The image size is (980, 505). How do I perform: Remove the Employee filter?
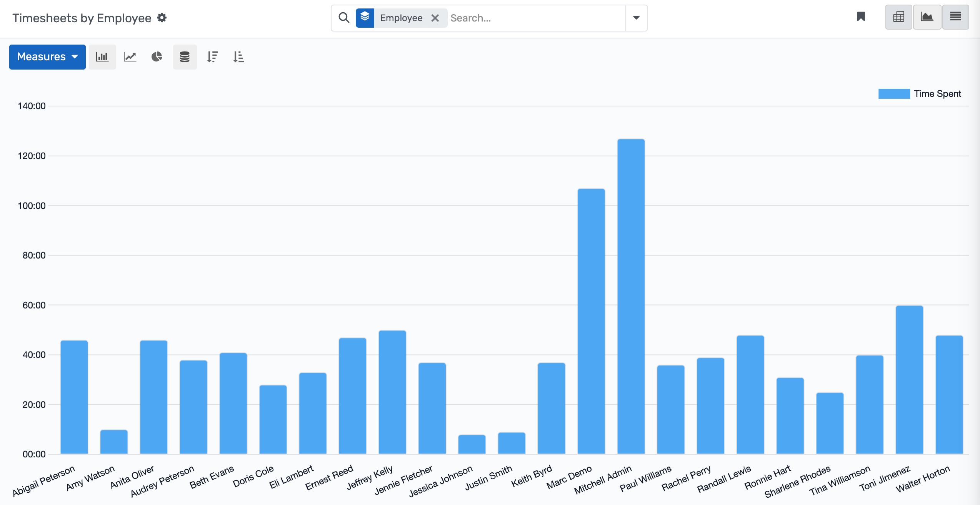click(x=435, y=18)
